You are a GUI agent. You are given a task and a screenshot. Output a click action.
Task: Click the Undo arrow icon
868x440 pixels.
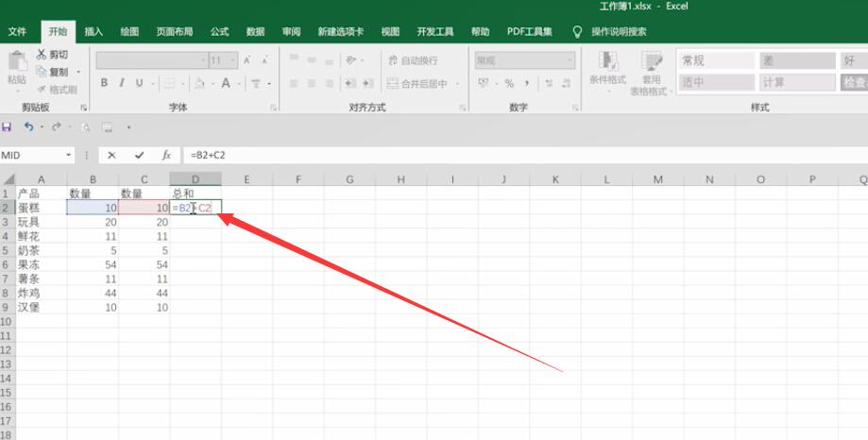click(28, 127)
